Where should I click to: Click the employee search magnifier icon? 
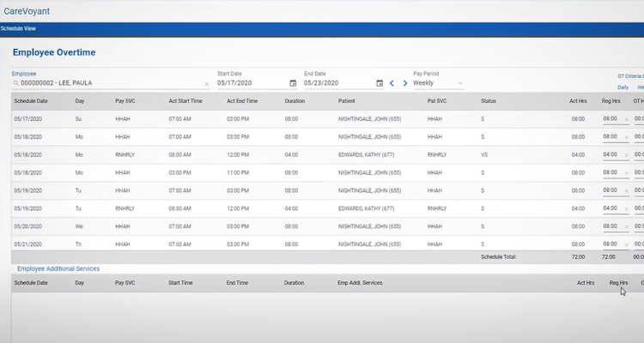point(16,83)
